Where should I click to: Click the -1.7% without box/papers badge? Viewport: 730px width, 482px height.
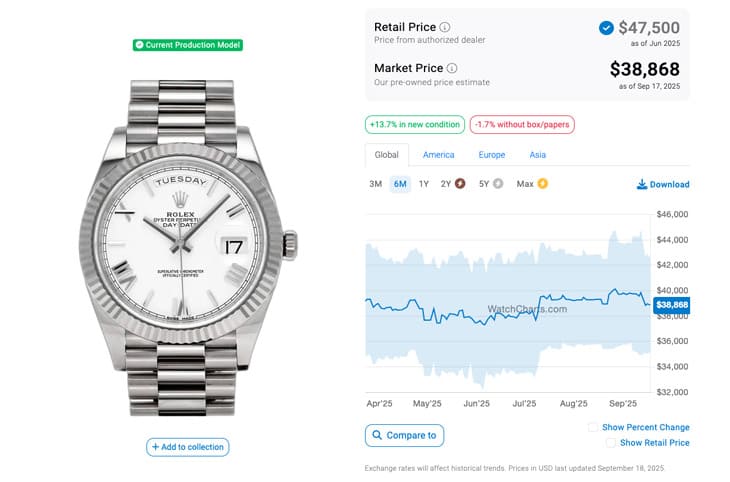(x=522, y=125)
